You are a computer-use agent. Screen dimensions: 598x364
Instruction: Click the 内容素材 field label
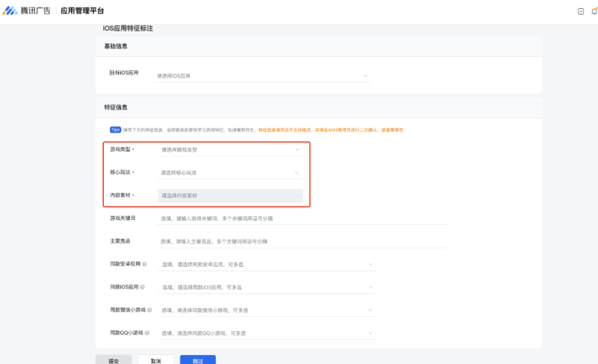coord(120,195)
